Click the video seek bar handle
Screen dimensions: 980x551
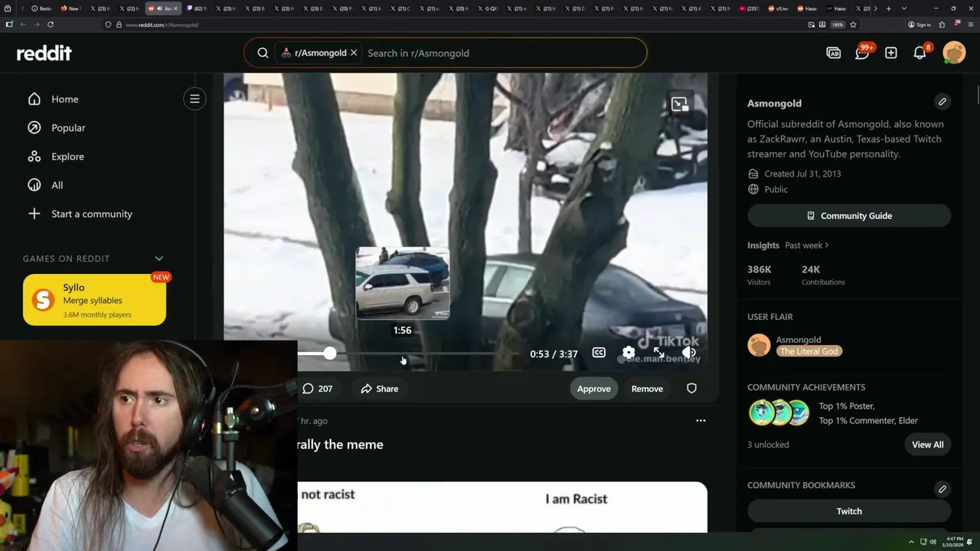click(329, 354)
